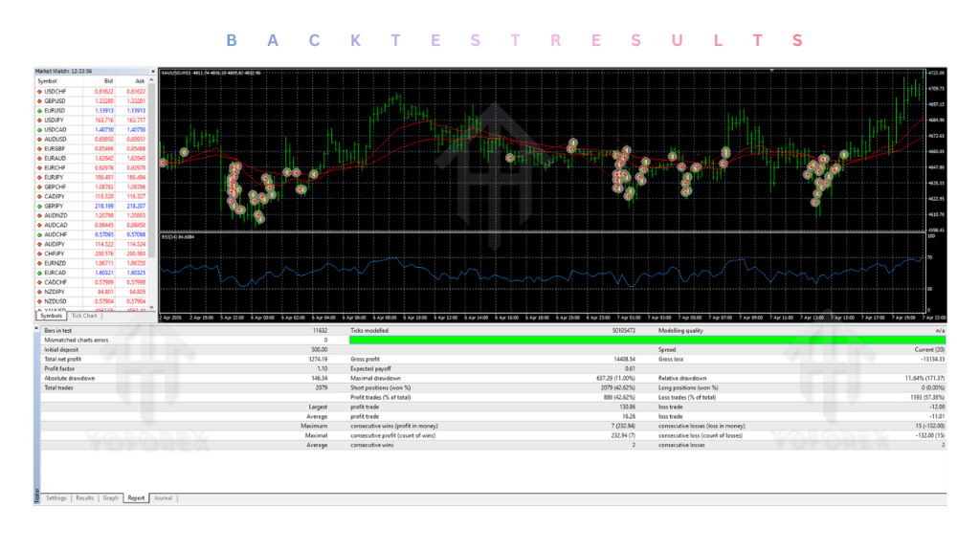Select EURCAD ask value 1.60325

pos(136,273)
